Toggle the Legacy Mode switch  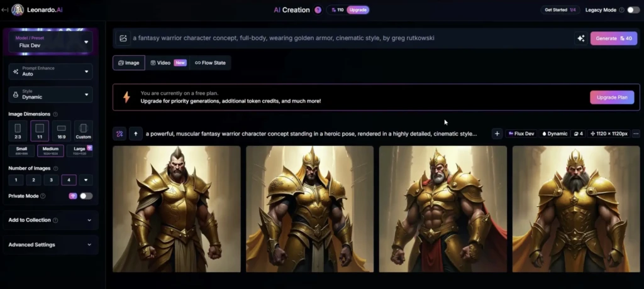633,10
